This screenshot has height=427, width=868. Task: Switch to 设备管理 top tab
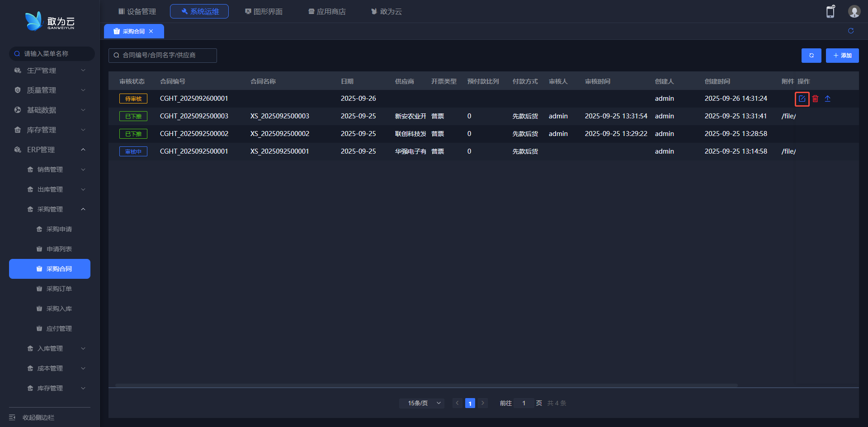(x=137, y=11)
